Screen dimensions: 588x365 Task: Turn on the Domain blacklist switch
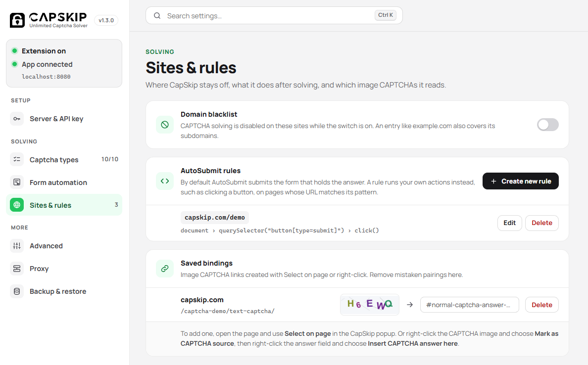click(547, 125)
